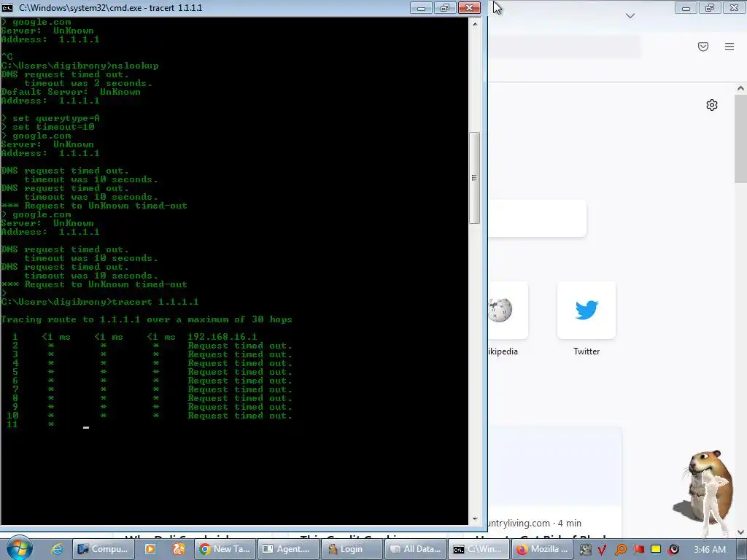The image size is (747, 560).
Task: Click the cmd vertical scrollbar thumb
Action: (474, 178)
